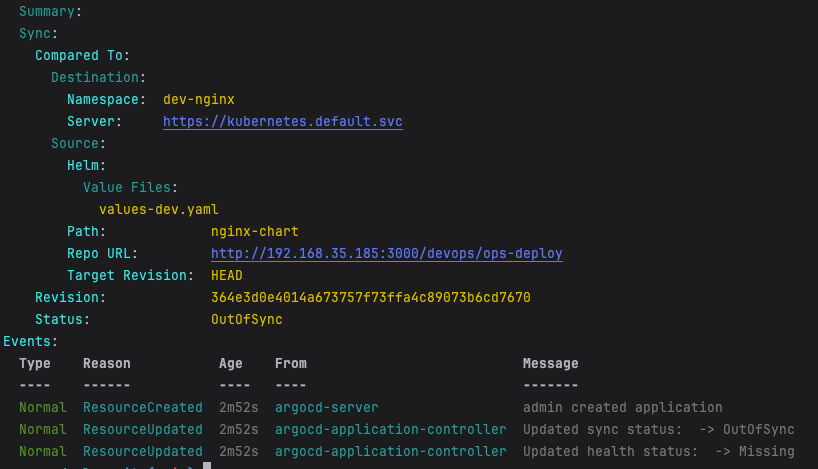Click the Events section heading
Image resolution: width=818 pixels, height=469 pixels.
(x=30, y=342)
